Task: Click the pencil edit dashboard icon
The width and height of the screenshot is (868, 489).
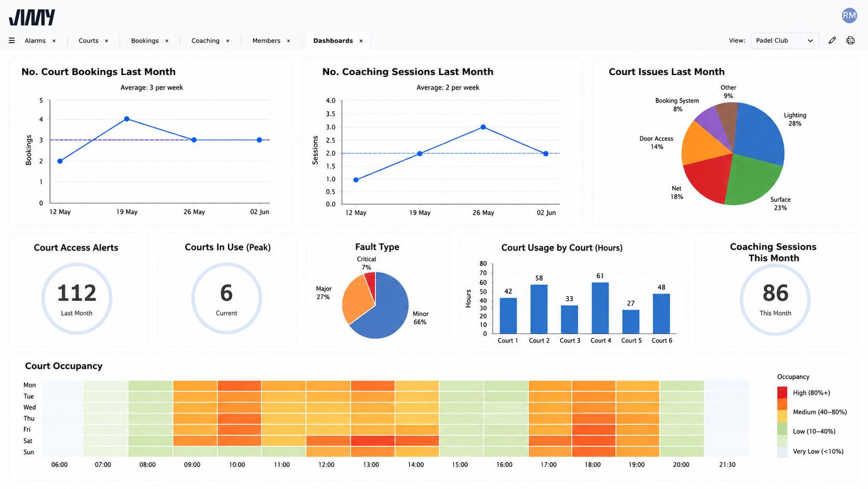Action: 832,41
